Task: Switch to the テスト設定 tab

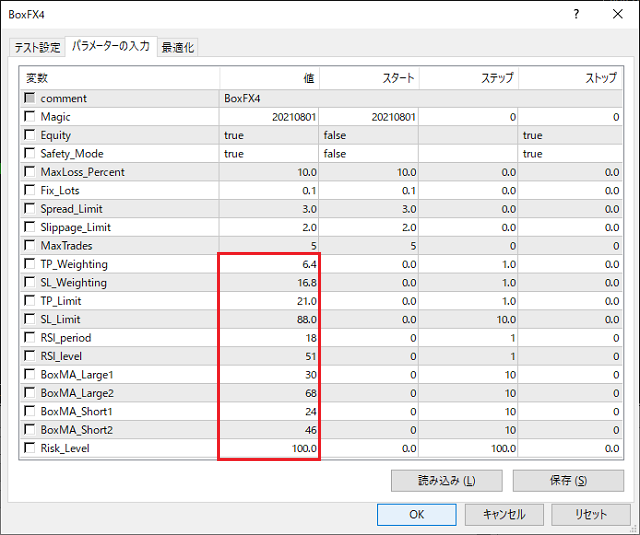Action: (x=37, y=47)
